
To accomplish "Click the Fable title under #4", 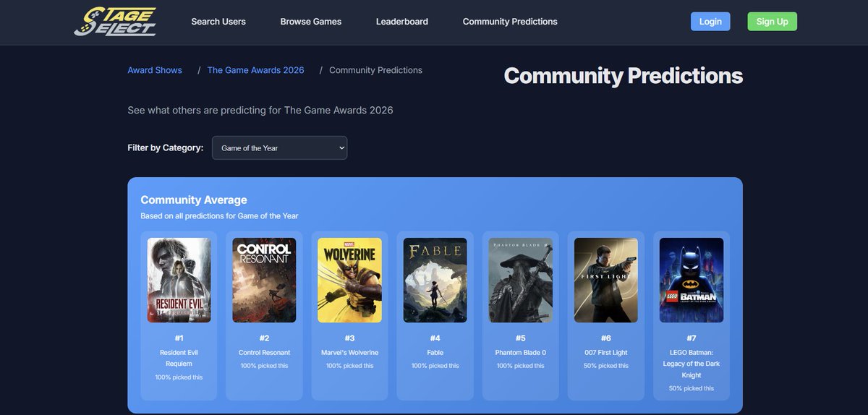I will click(x=435, y=353).
